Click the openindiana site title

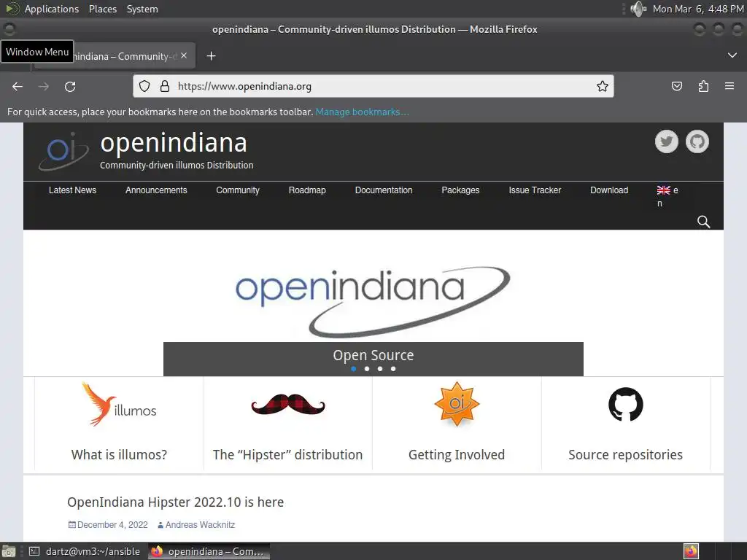click(x=174, y=142)
